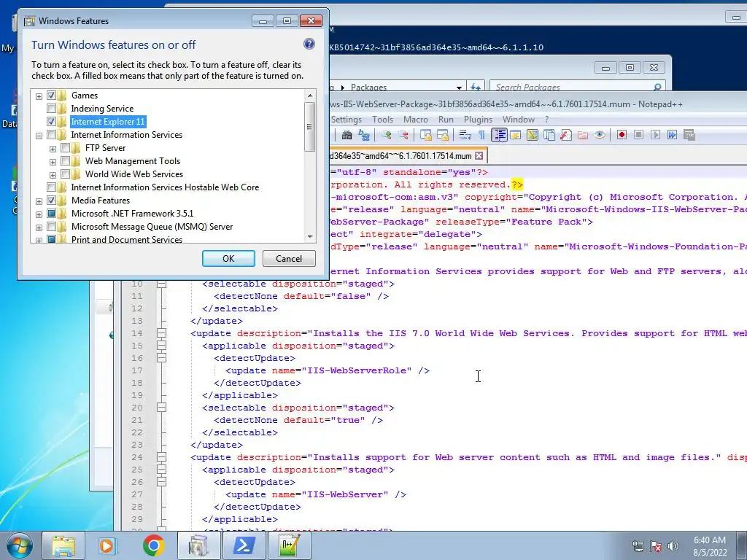
Task: Open the Document Map toolbar icon
Action: coord(533,135)
